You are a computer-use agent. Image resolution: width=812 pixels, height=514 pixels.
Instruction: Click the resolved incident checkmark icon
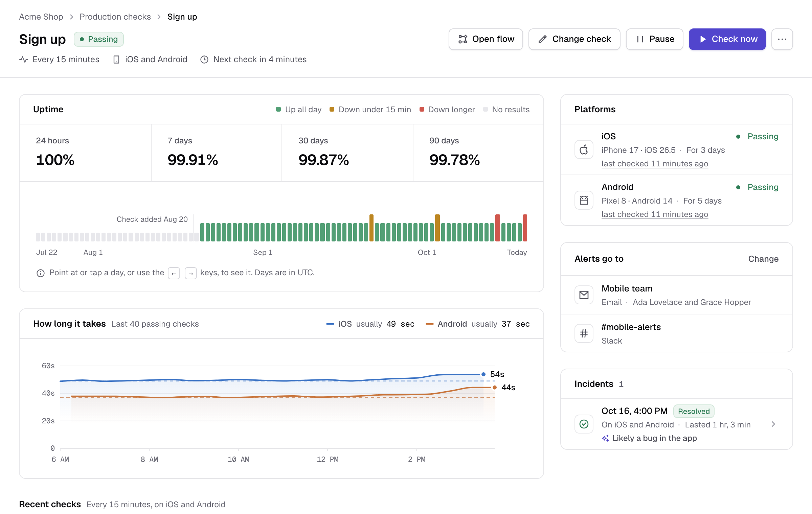584,424
